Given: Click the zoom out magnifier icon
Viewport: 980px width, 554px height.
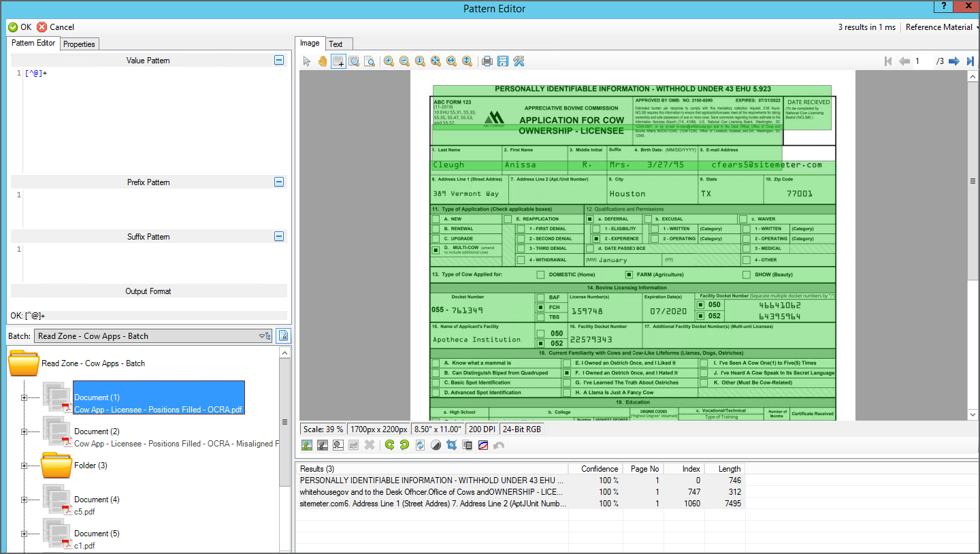Looking at the screenshot, I should [x=404, y=61].
